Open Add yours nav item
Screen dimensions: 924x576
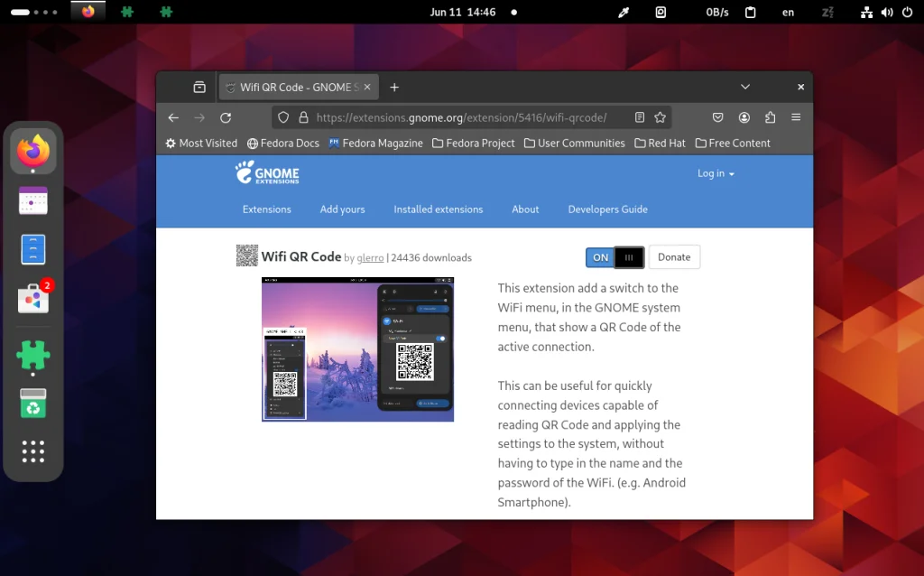coord(342,209)
